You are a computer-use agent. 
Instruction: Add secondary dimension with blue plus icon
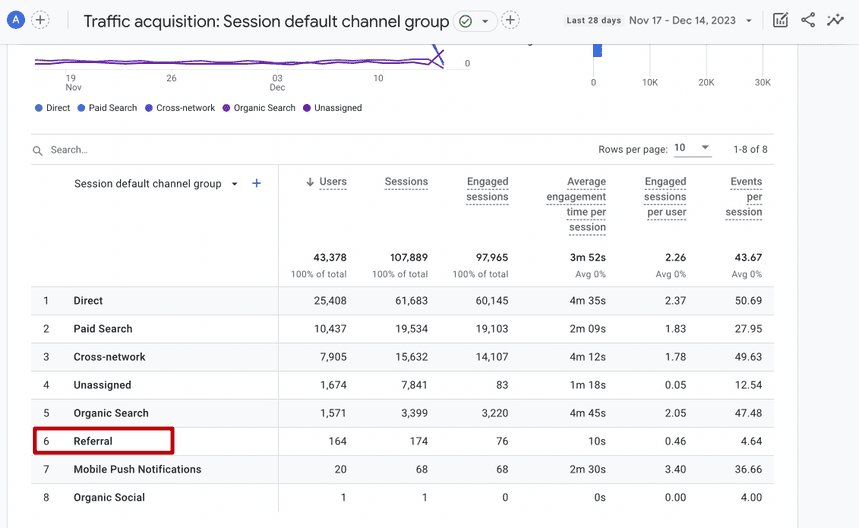point(256,183)
